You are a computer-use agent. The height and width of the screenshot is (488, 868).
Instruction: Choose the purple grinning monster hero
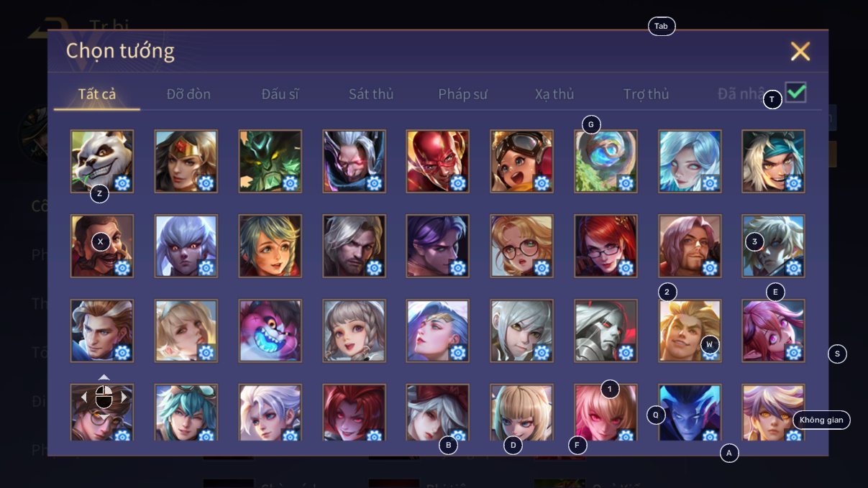[270, 331]
